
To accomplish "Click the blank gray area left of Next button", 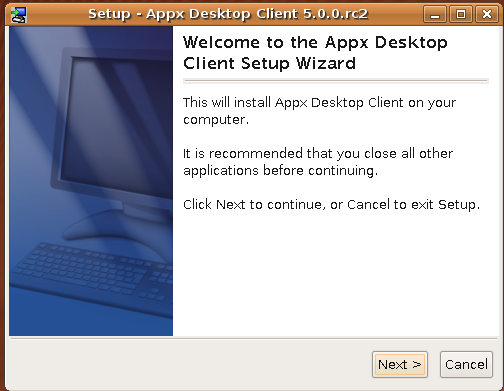I will point(190,364).
